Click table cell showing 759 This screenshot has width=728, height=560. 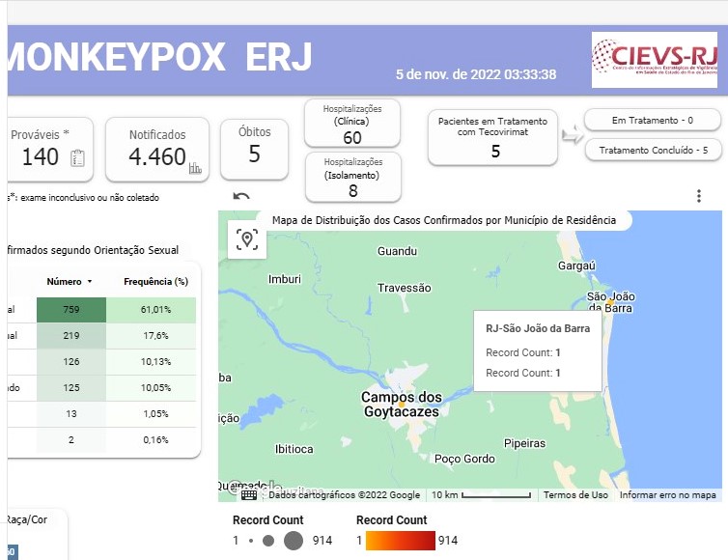coord(71,310)
